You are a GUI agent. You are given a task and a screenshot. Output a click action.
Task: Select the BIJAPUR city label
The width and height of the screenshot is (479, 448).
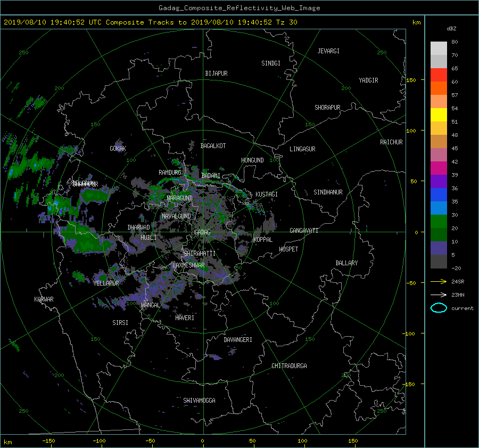[x=216, y=74]
